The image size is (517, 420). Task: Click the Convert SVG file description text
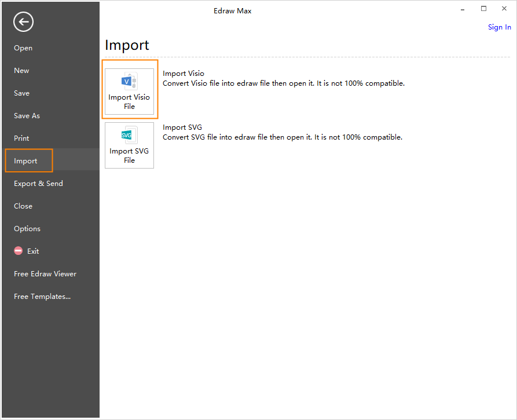(283, 137)
